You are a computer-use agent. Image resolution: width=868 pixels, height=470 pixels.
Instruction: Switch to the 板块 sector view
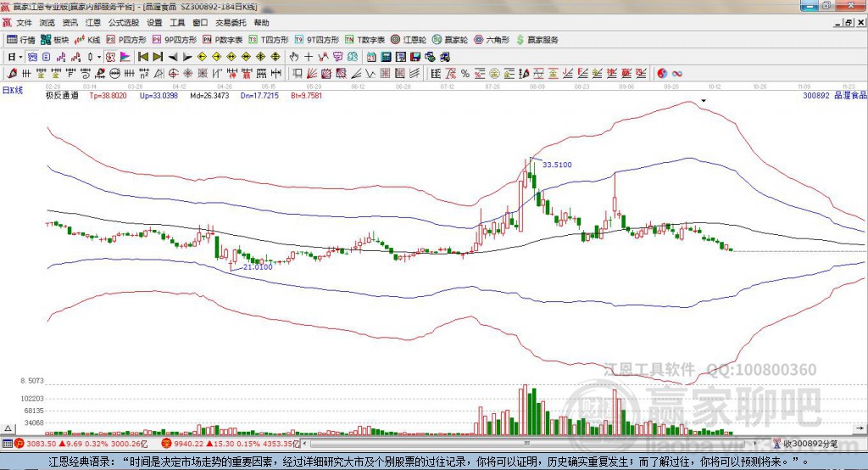[55, 40]
